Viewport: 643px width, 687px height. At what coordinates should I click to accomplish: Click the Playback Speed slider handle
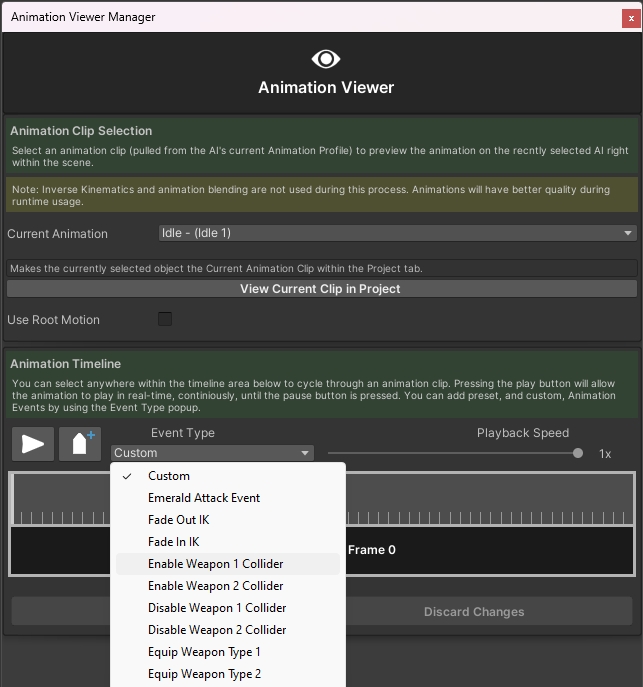click(x=578, y=453)
